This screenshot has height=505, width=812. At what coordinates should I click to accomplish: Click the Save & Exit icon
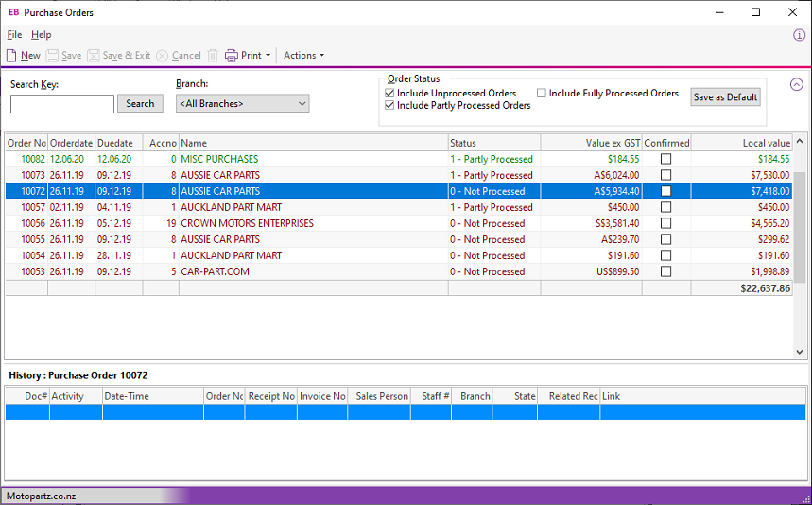coord(94,56)
